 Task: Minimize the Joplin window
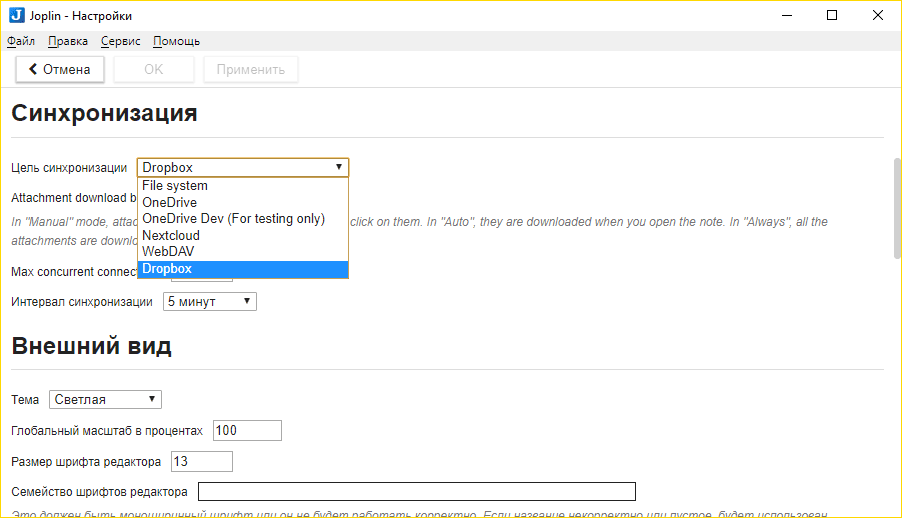787,16
